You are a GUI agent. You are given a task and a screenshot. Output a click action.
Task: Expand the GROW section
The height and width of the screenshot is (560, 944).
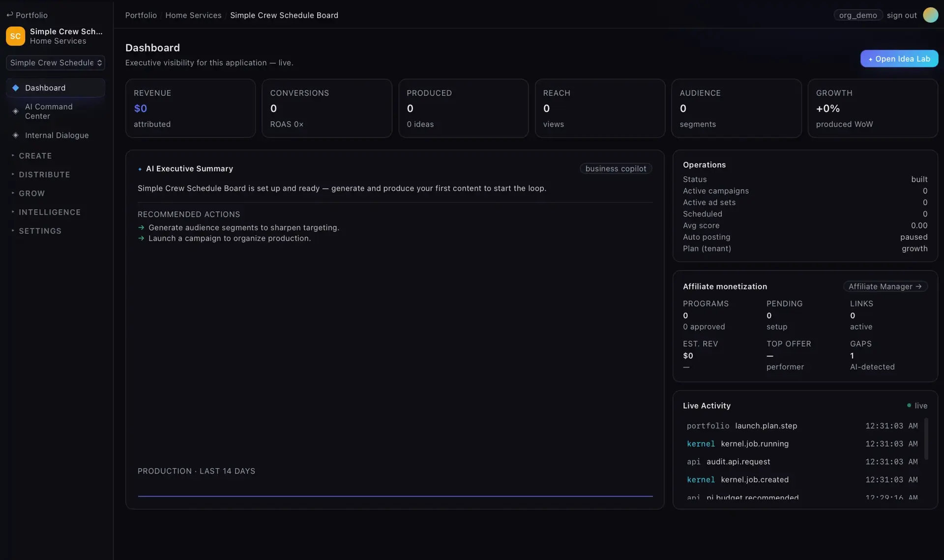pyautogui.click(x=31, y=194)
